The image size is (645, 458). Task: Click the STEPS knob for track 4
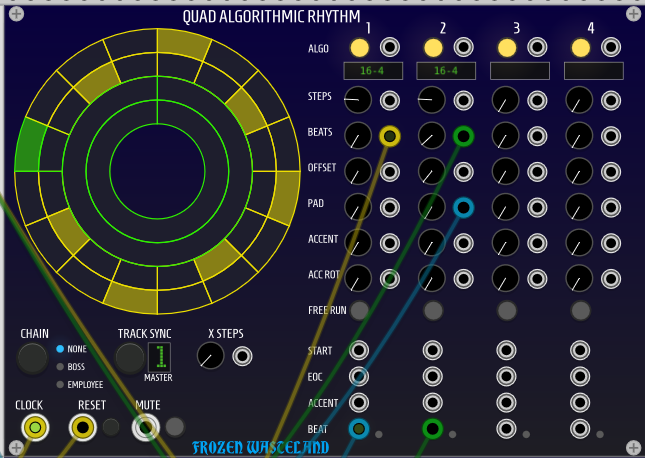[579, 100]
